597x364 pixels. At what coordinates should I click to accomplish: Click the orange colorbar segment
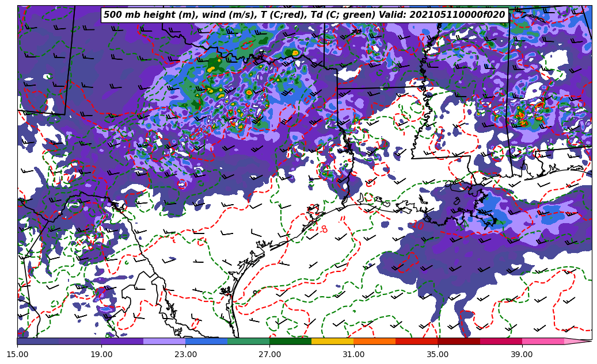pos(374,341)
